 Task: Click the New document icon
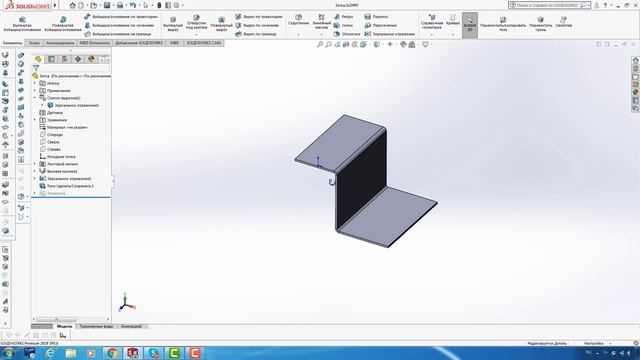pos(81,5)
